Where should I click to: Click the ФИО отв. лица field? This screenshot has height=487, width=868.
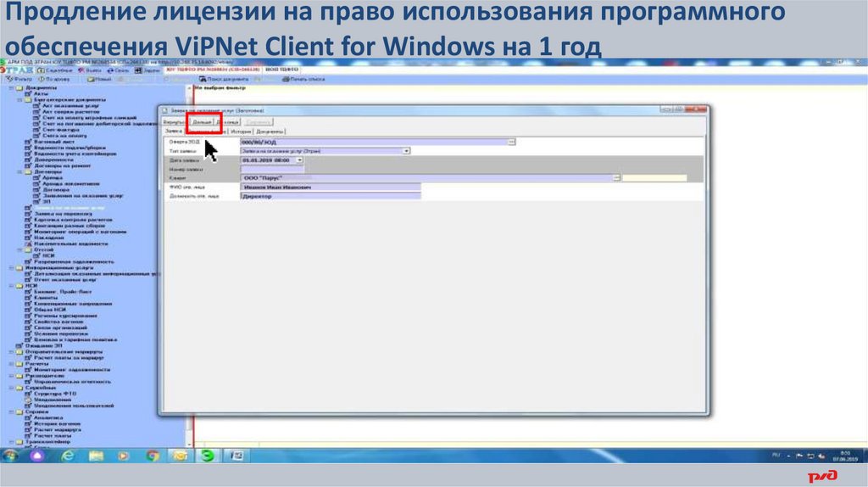[x=331, y=188]
